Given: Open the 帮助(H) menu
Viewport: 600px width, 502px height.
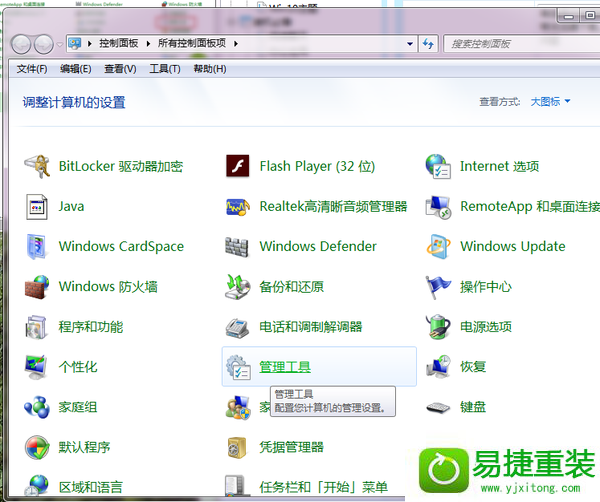Looking at the screenshot, I should [x=210, y=69].
